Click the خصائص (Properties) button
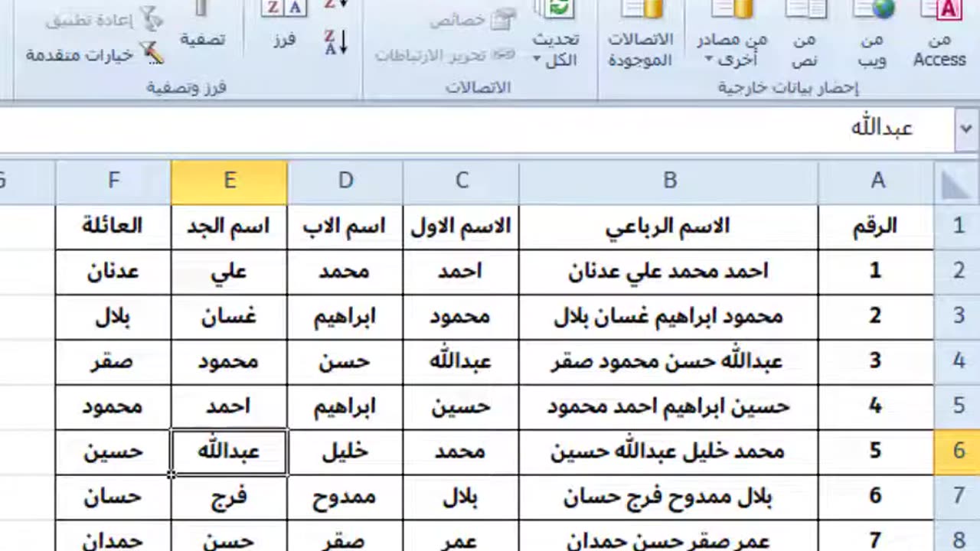 click(473, 21)
